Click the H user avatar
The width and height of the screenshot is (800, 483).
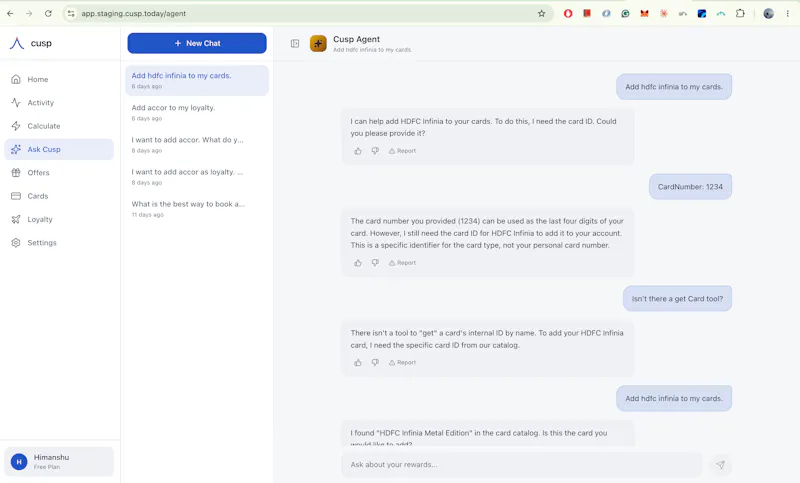(x=19, y=462)
